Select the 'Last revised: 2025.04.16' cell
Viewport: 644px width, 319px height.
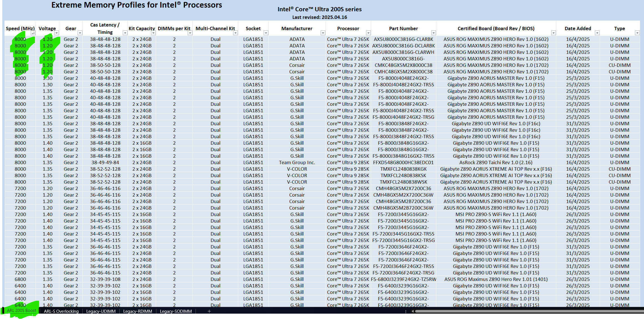(319, 17)
